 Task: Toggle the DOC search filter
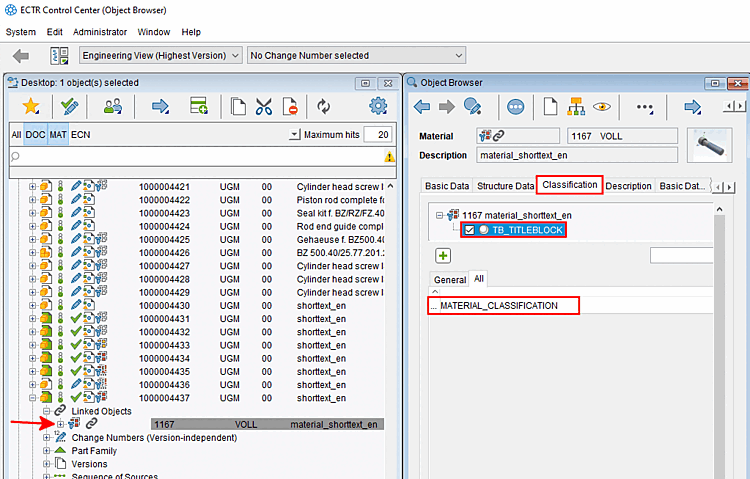tap(35, 135)
